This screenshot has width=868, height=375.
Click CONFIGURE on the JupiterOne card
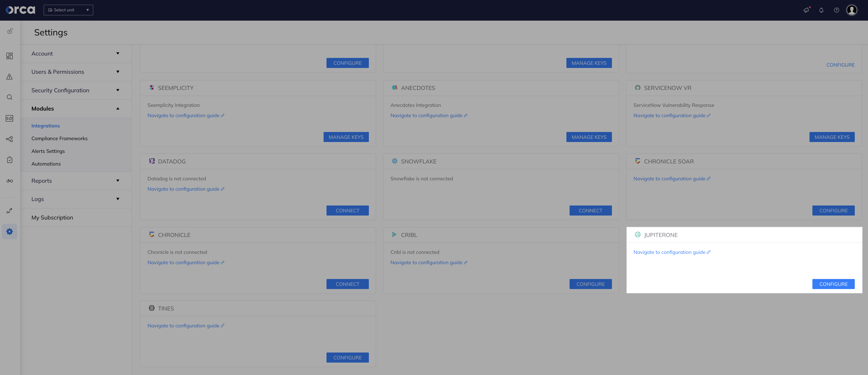(x=833, y=284)
